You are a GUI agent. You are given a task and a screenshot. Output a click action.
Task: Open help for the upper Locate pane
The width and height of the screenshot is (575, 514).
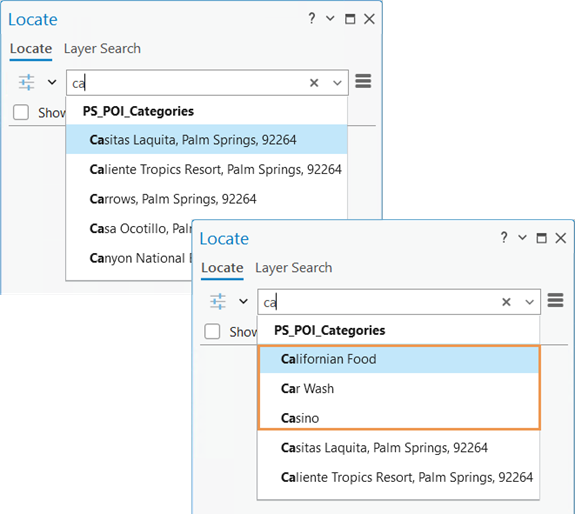tap(311, 18)
